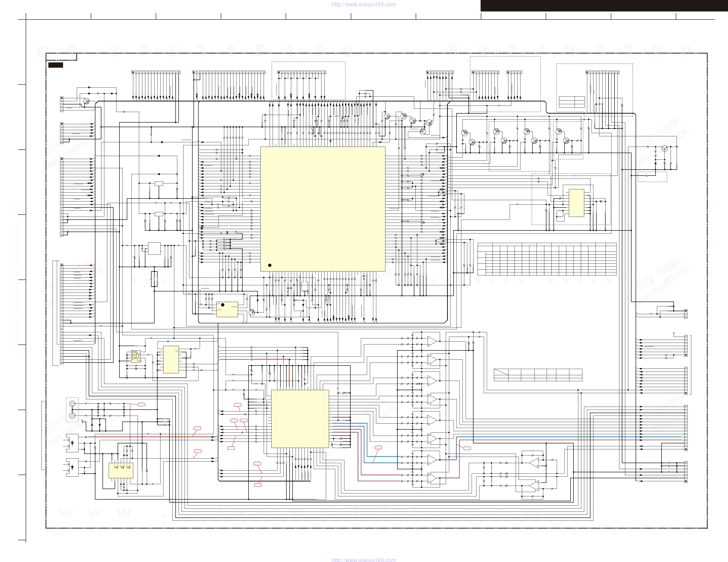Click the black label box at board corner

tap(56, 65)
